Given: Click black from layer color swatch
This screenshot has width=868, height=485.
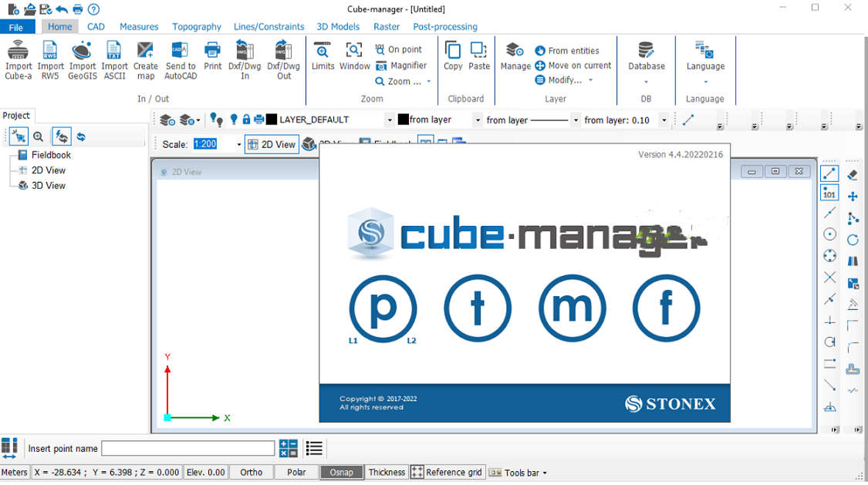Looking at the screenshot, I should (x=403, y=120).
